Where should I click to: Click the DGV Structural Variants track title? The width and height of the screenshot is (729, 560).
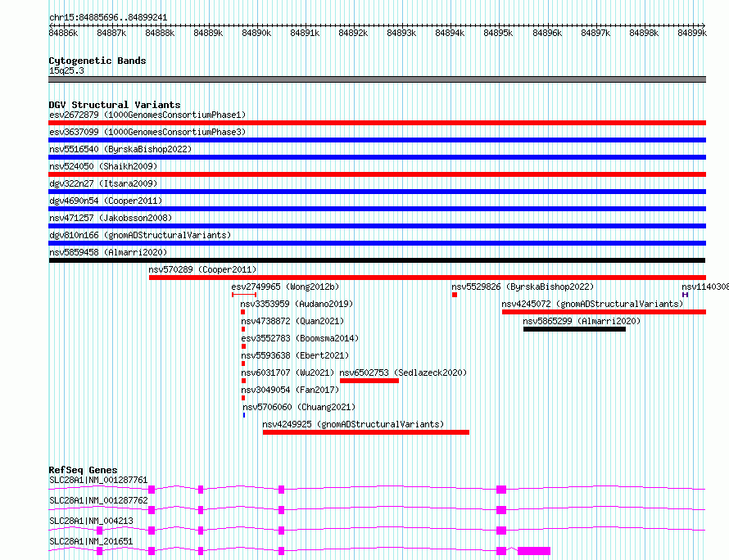pos(115,105)
